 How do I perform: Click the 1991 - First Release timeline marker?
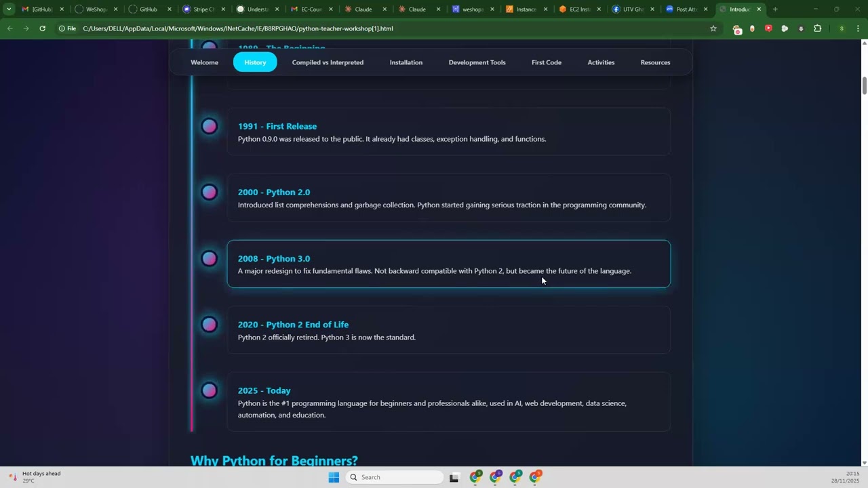point(210,126)
